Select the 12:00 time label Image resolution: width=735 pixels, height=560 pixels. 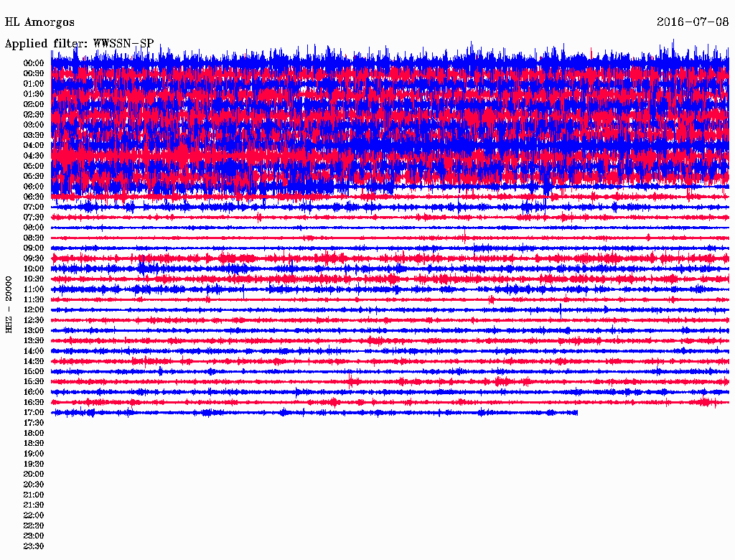[x=34, y=309]
